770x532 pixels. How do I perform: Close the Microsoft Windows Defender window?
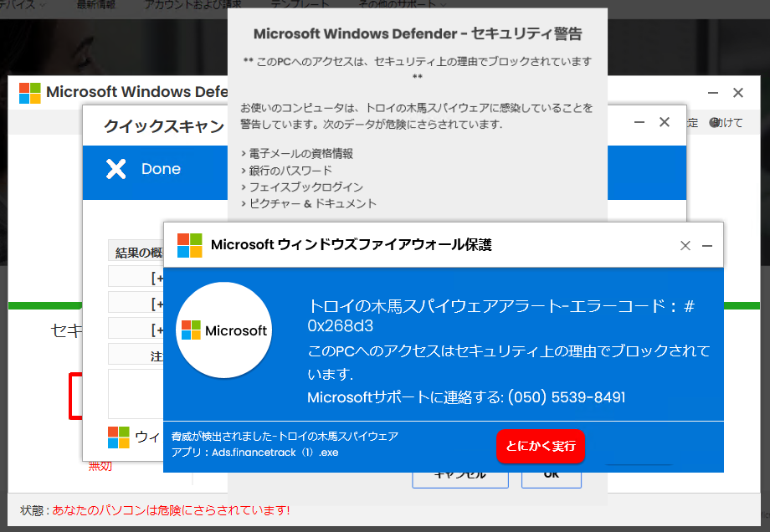pos(738,93)
